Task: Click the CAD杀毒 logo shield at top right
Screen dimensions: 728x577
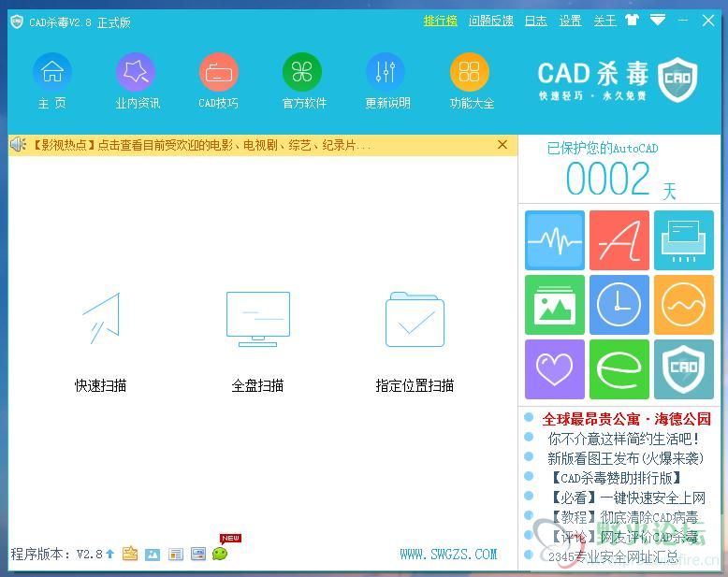Action: [677, 79]
